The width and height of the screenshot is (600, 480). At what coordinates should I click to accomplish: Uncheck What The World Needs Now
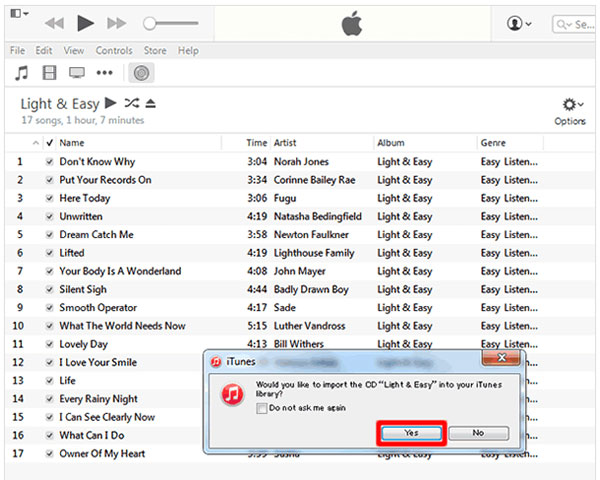(49, 326)
